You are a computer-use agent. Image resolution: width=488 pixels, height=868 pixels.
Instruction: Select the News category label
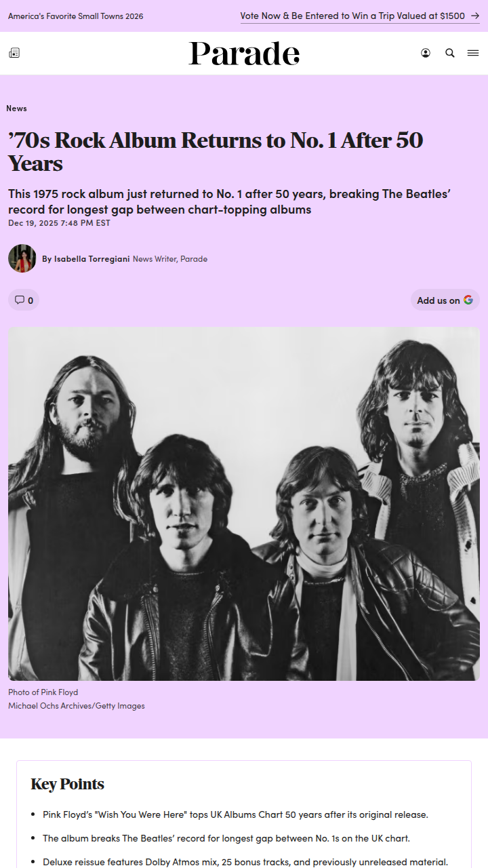pyautogui.click(x=16, y=108)
